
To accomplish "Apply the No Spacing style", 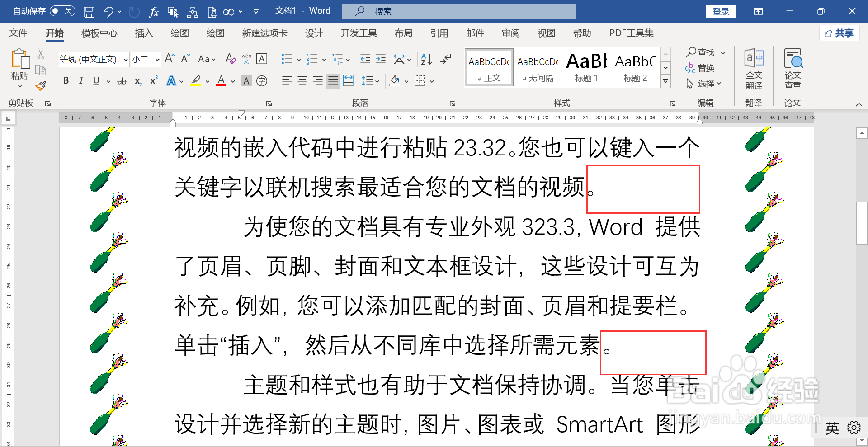I will tap(538, 67).
